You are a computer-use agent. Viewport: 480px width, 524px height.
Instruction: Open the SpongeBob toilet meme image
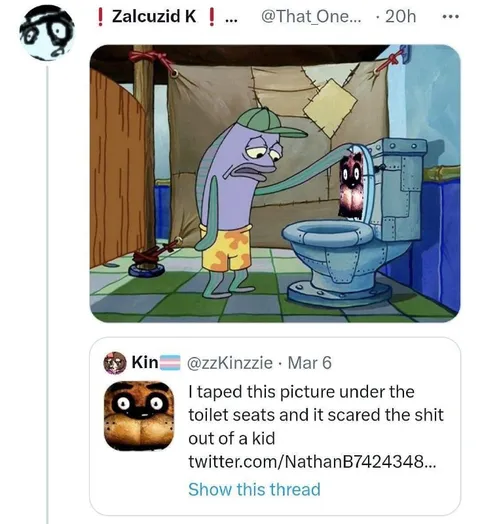pos(275,183)
